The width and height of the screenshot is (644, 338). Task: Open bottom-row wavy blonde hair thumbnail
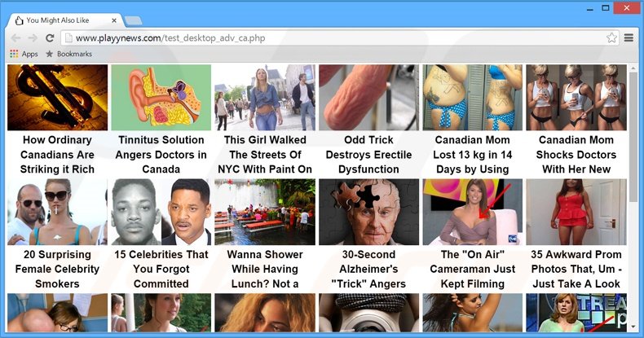(265, 313)
